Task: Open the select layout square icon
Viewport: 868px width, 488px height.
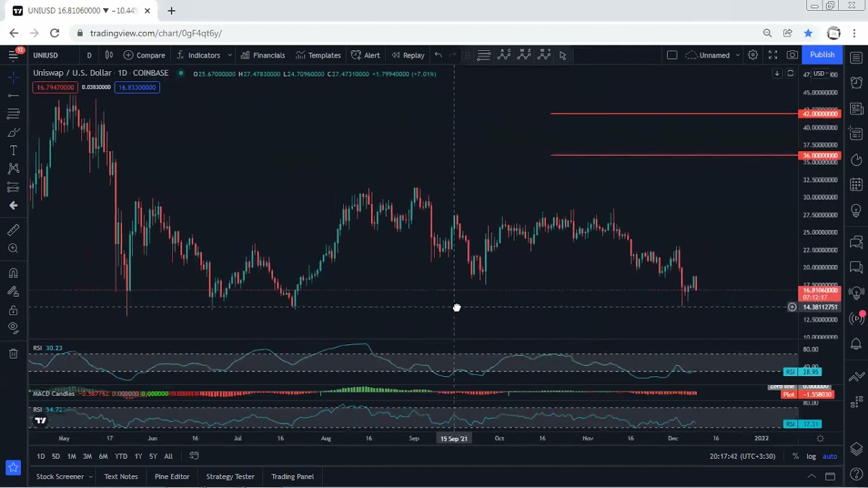Action: (672, 55)
